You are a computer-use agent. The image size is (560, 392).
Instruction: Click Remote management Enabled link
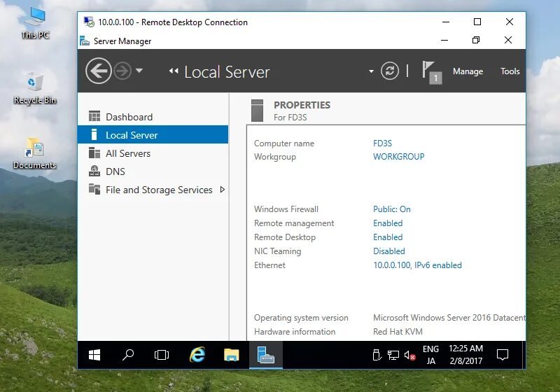[x=388, y=223]
